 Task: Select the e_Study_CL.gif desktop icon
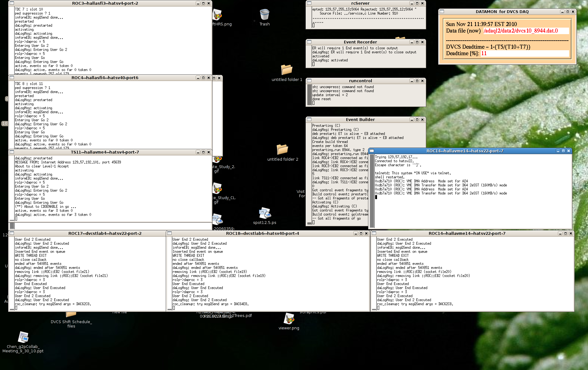click(x=217, y=188)
